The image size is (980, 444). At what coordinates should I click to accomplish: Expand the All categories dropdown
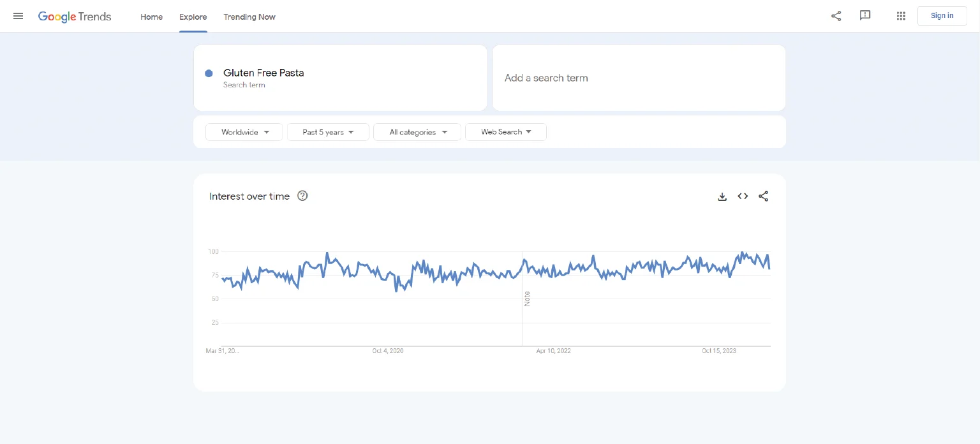(417, 132)
